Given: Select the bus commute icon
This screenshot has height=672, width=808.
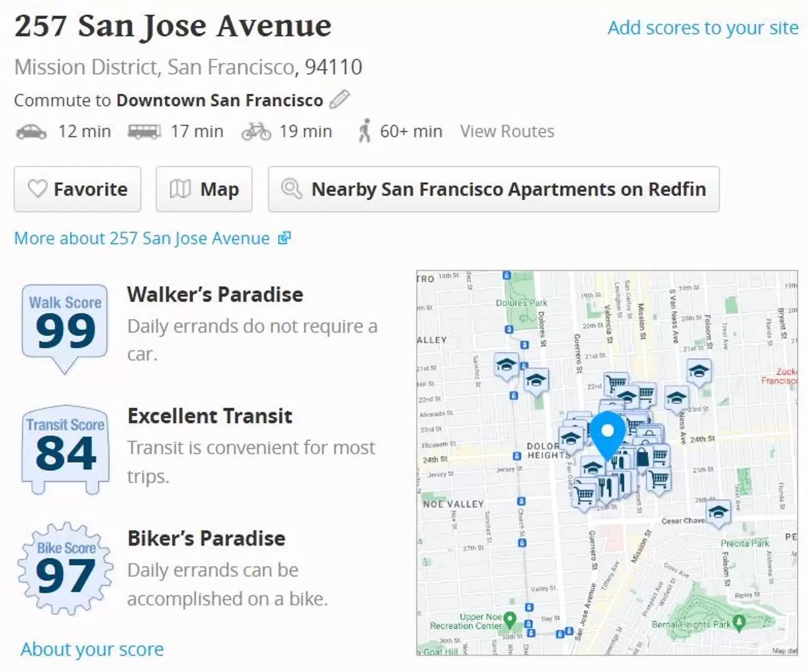Looking at the screenshot, I should click(144, 132).
